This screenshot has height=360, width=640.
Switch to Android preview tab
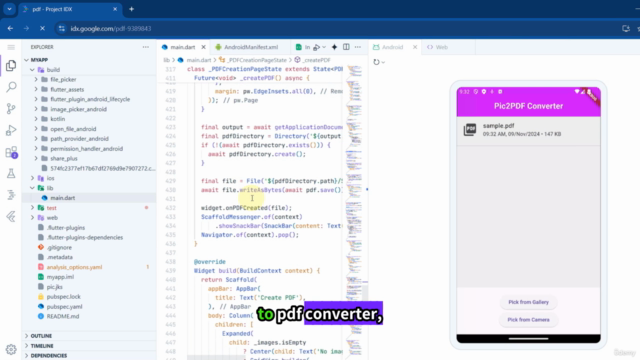click(392, 47)
